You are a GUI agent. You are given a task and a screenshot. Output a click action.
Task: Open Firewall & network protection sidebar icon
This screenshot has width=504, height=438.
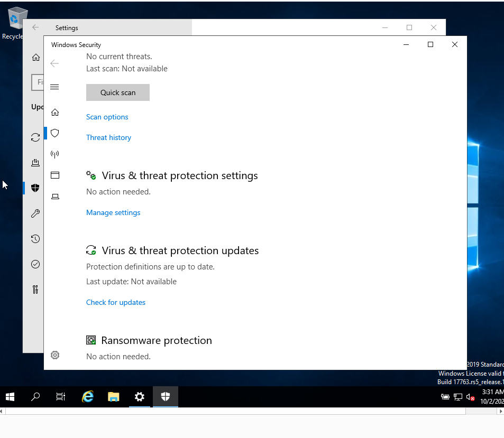[x=55, y=154]
